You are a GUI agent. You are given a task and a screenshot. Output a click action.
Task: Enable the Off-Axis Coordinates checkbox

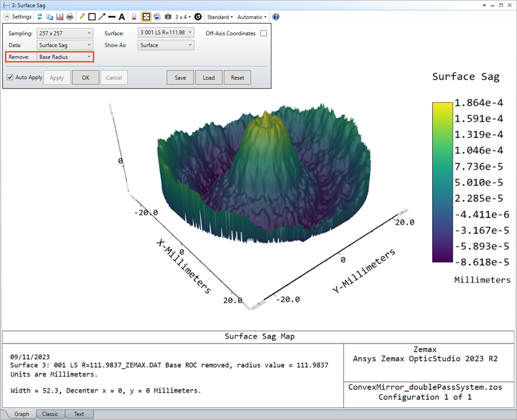(x=264, y=33)
